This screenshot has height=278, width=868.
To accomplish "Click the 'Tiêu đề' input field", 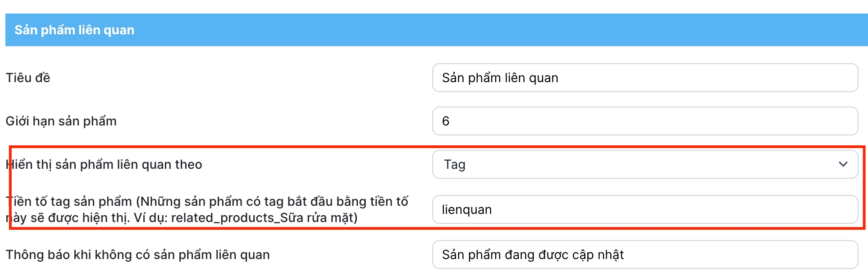I will click(644, 78).
